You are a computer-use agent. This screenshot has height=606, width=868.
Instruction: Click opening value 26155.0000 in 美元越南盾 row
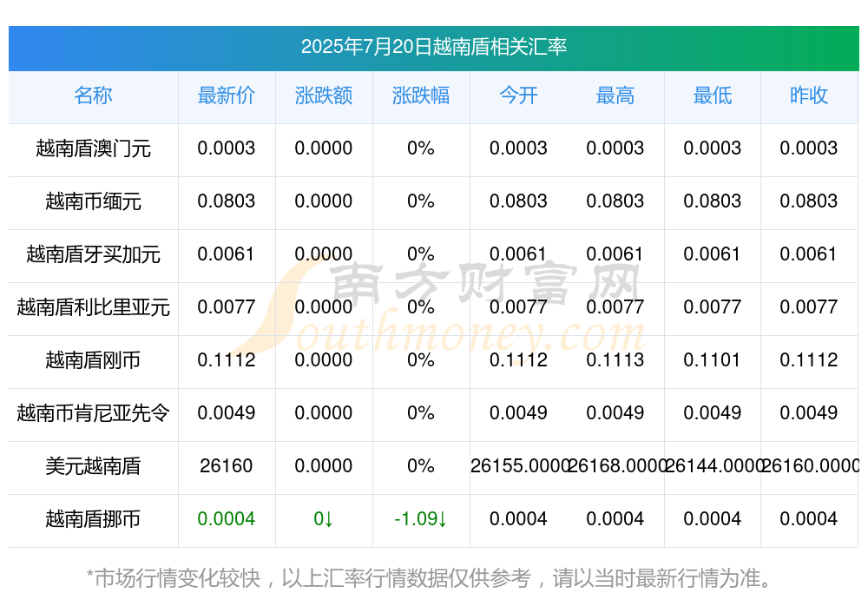tap(520, 466)
